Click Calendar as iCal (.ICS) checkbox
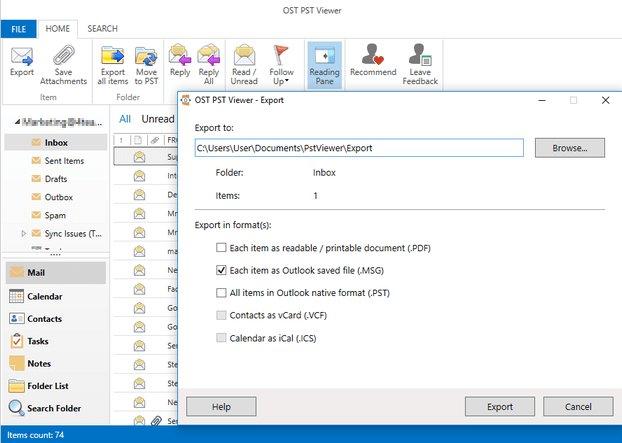The width and height of the screenshot is (622, 443). [221, 338]
